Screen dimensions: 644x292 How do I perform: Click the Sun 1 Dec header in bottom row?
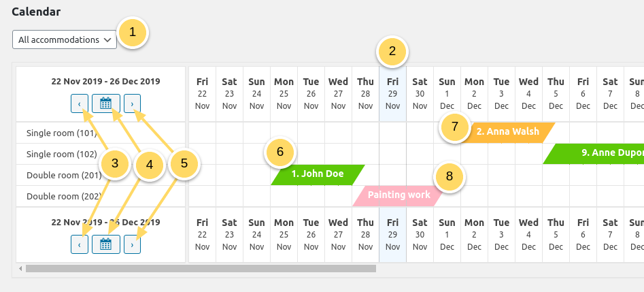click(x=447, y=235)
